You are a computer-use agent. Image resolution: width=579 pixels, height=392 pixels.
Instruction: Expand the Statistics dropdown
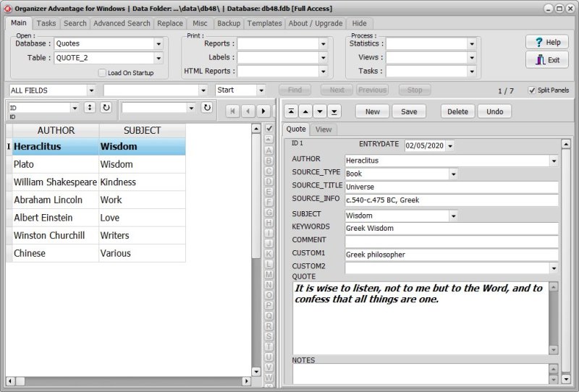pyautogui.click(x=472, y=43)
